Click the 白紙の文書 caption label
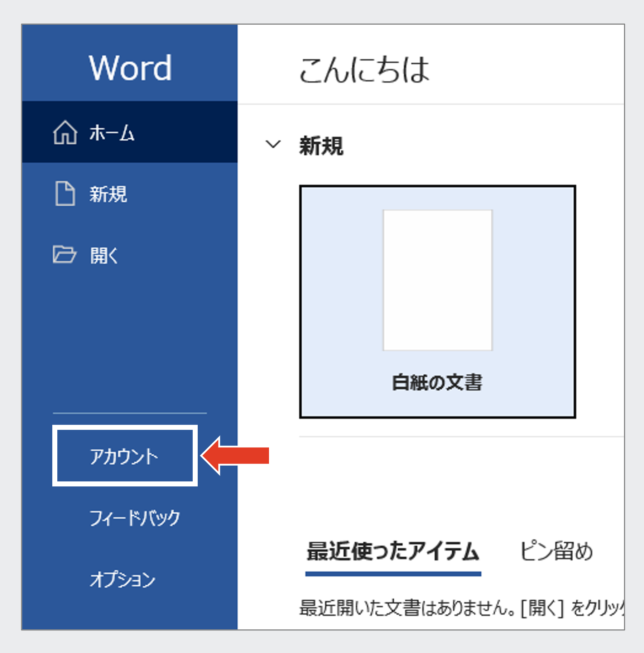This screenshot has width=644, height=653. (437, 382)
